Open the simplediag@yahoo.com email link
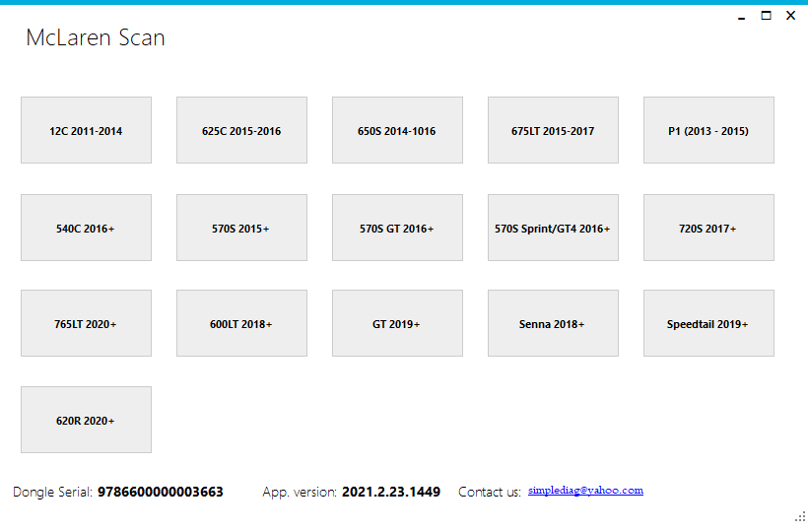The image size is (808, 532). [585, 491]
